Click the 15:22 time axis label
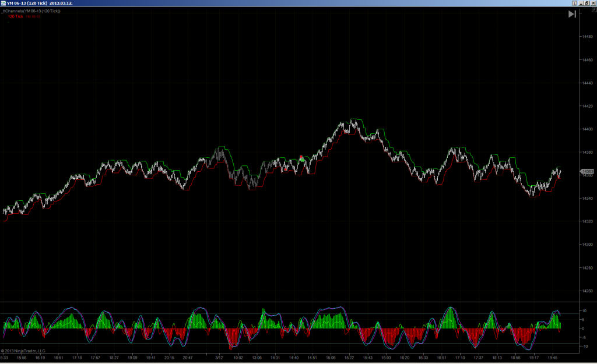Image resolution: width=597 pixels, height=364 pixels. [349, 358]
